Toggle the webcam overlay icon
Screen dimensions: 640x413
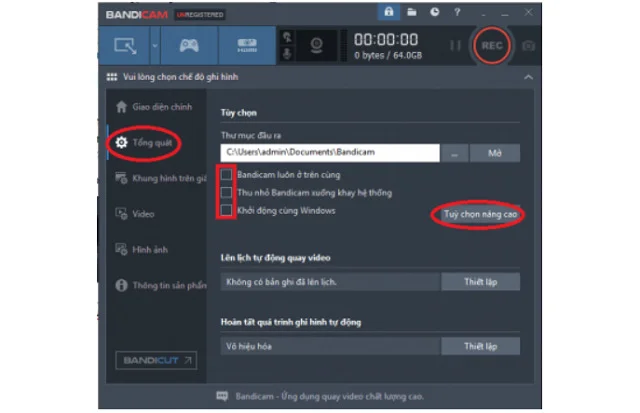[x=317, y=45]
